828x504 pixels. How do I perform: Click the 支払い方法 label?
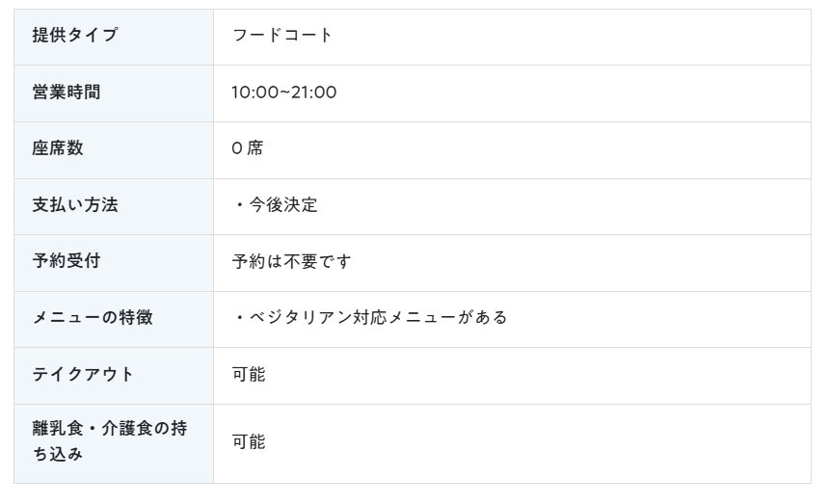75,204
